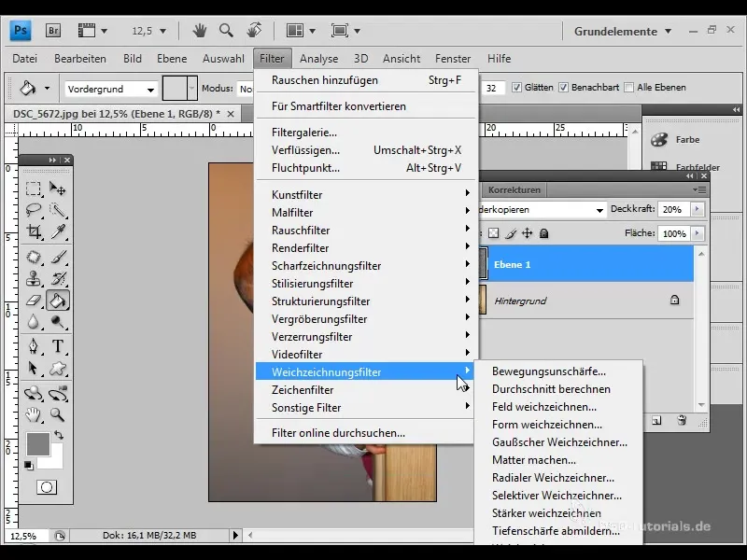Toggle lock transparent pixels
Screen dimensions: 747x560
(494, 233)
